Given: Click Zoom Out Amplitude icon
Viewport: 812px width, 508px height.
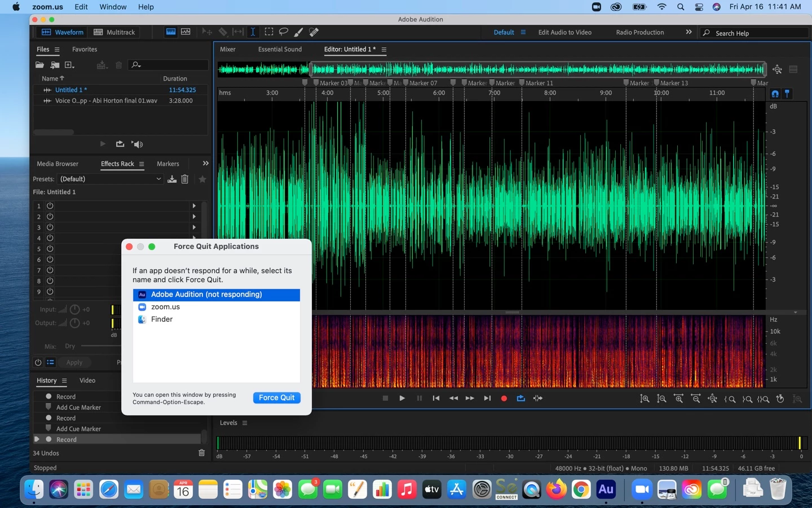Looking at the screenshot, I should pos(661,398).
